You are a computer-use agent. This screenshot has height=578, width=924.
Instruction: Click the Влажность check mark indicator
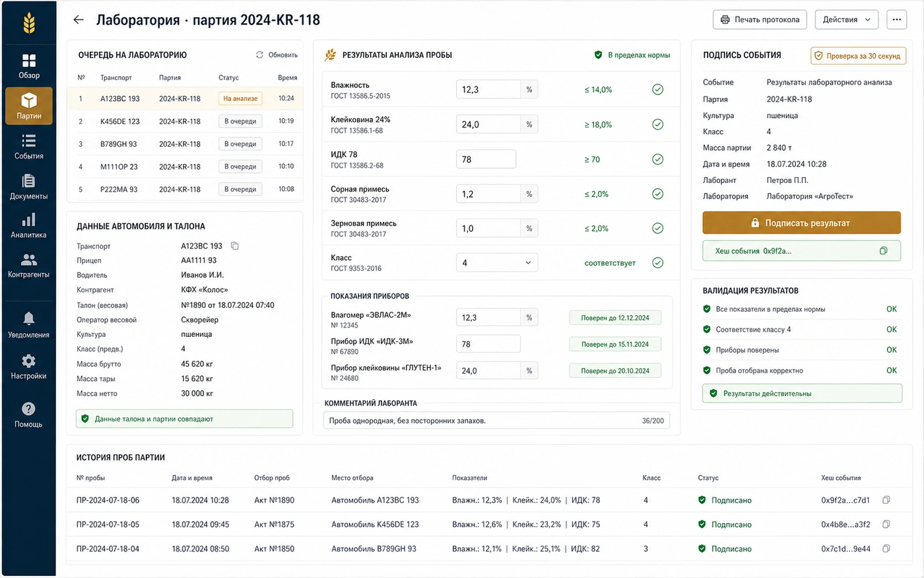pyautogui.click(x=657, y=89)
